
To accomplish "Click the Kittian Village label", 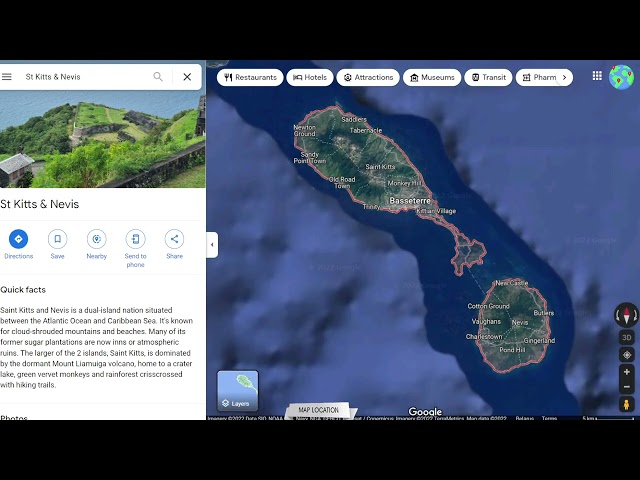I will [436, 211].
